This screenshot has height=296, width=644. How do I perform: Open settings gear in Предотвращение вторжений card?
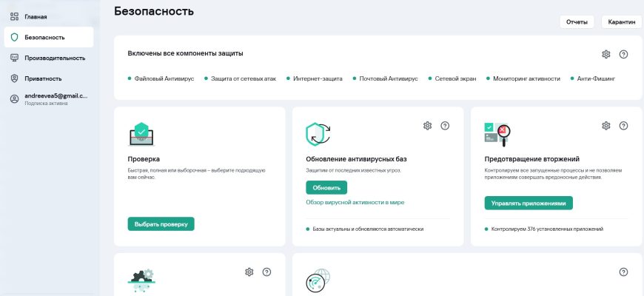tap(606, 126)
